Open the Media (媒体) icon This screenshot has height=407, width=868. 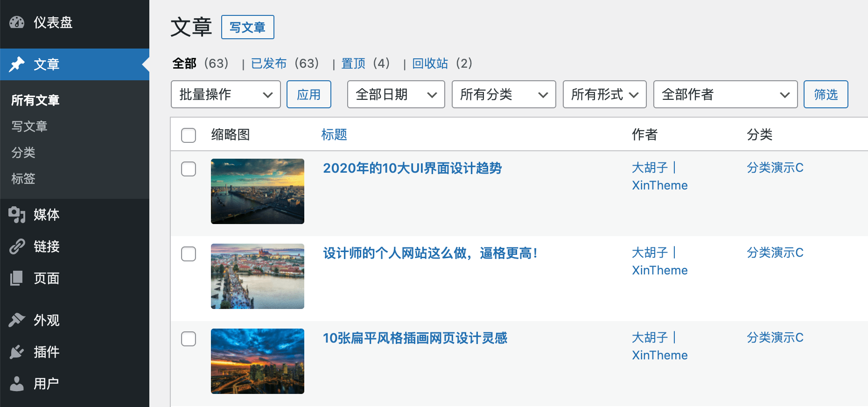pos(17,215)
